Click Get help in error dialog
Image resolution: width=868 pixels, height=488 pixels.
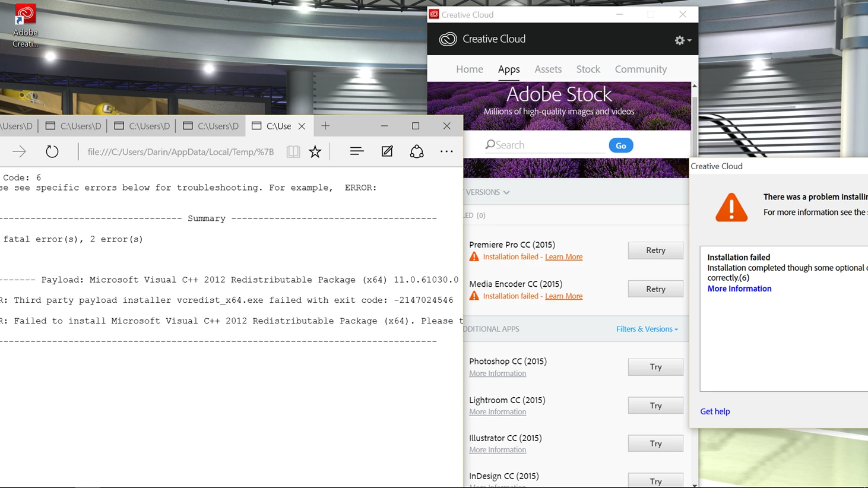(715, 411)
